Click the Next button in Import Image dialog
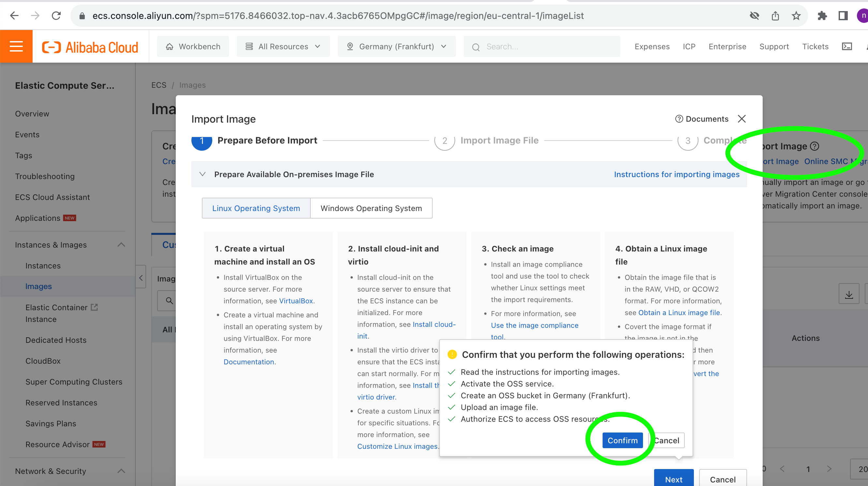This screenshot has width=868, height=486. point(674,478)
